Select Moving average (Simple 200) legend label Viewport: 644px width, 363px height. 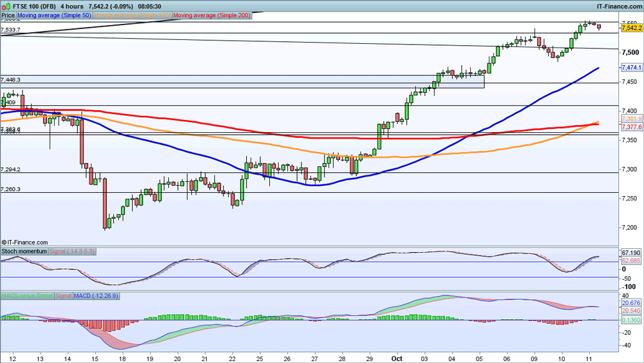tap(212, 15)
